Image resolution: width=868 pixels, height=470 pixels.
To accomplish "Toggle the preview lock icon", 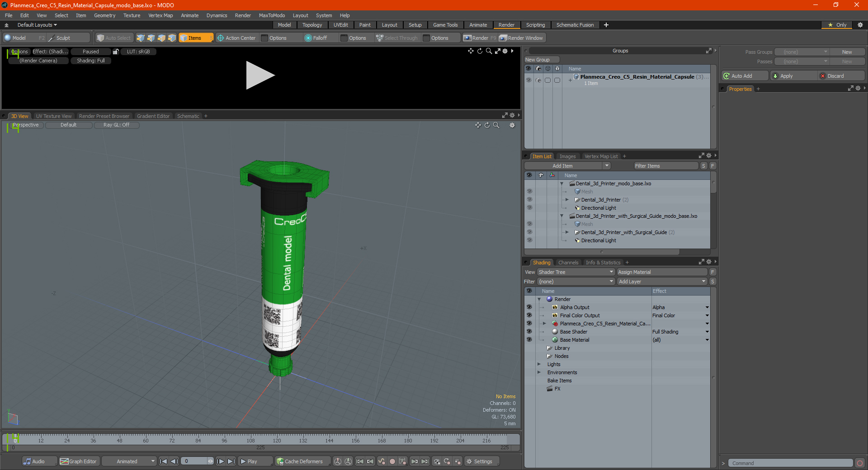I will (x=116, y=52).
